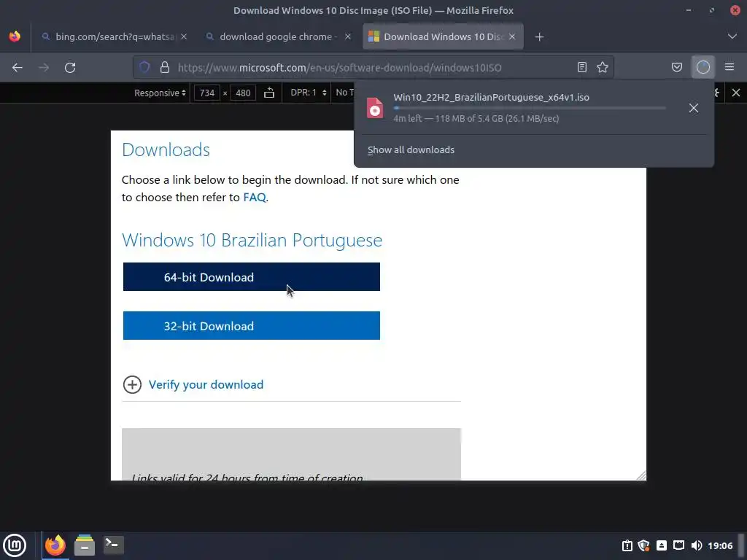Launch terminal from taskbar
This screenshot has height=560, width=747.
113,545
